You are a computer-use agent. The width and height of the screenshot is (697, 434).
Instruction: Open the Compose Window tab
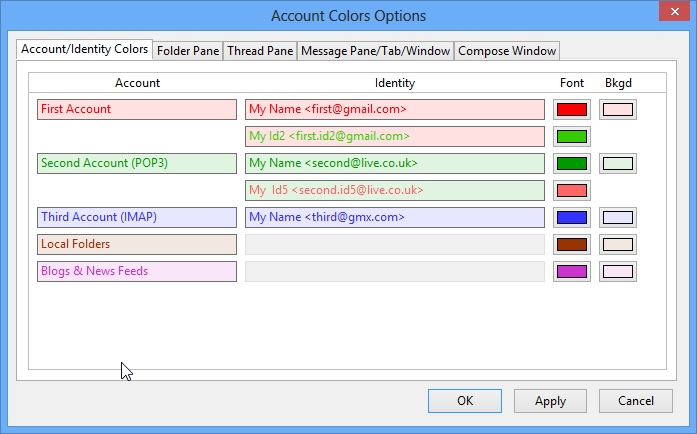click(x=507, y=51)
